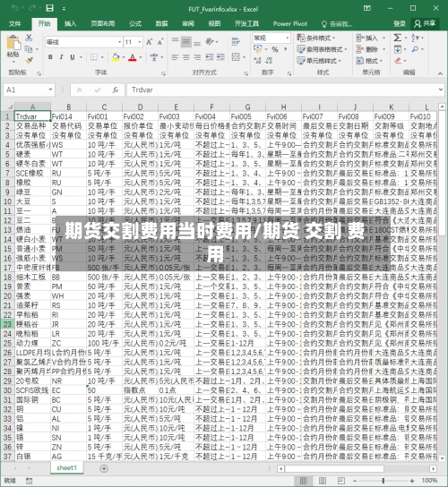Screen dimensions: 448x487
Task: Toggle Bold formatting
Action: point(50,57)
